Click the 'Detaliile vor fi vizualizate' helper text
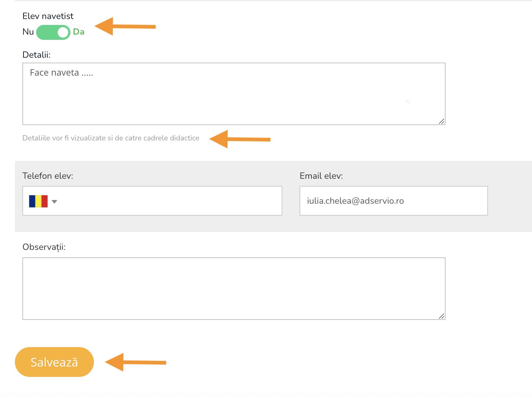 click(x=111, y=138)
